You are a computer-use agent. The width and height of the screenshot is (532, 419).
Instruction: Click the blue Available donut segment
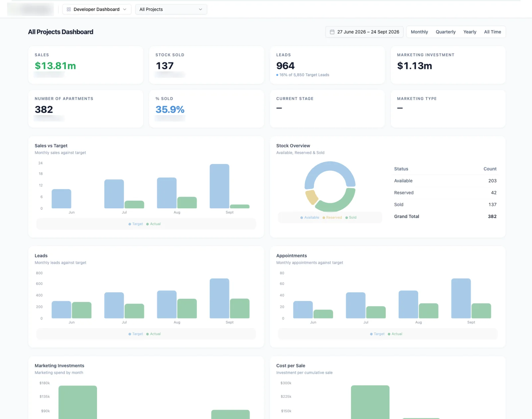[330, 166]
